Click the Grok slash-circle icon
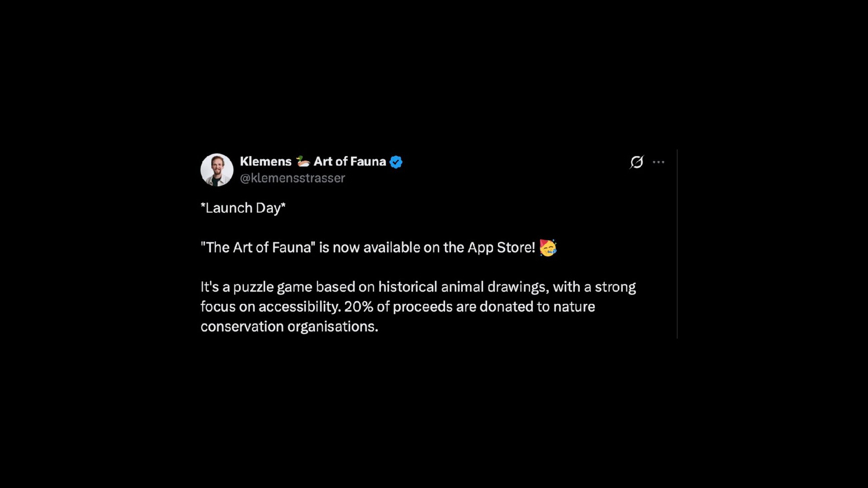Image resolution: width=868 pixels, height=488 pixels. point(637,162)
